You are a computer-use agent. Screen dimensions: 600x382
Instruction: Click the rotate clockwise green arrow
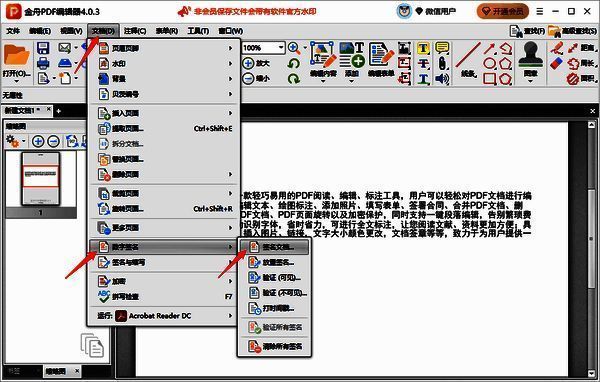[x=293, y=78]
